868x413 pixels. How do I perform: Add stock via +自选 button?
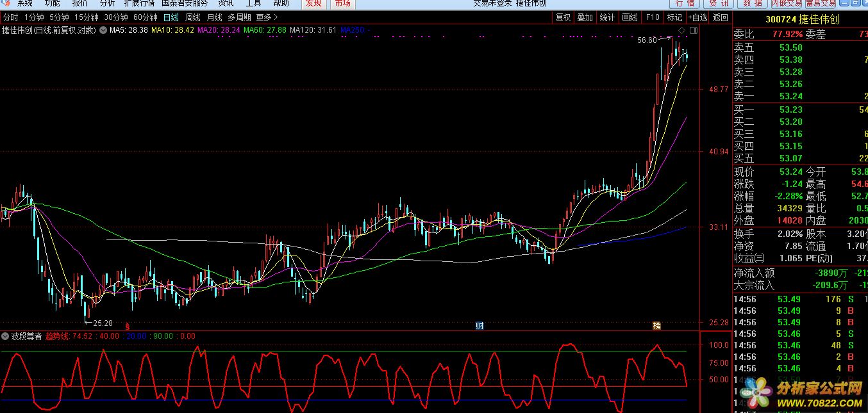tap(697, 18)
